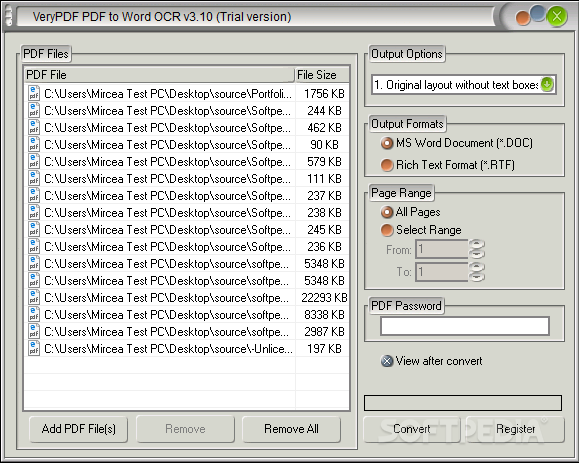Click the orange circle button in title bar
Viewport: 579px width, 463px height.
pyautogui.click(x=523, y=18)
